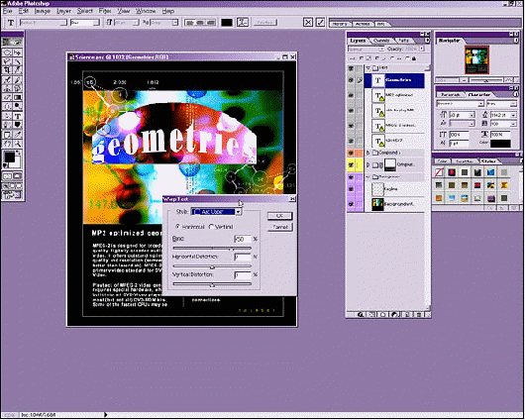Select the Crop tool in the toolbox
The width and height of the screenshot is (525, 420).
(7, 70)
